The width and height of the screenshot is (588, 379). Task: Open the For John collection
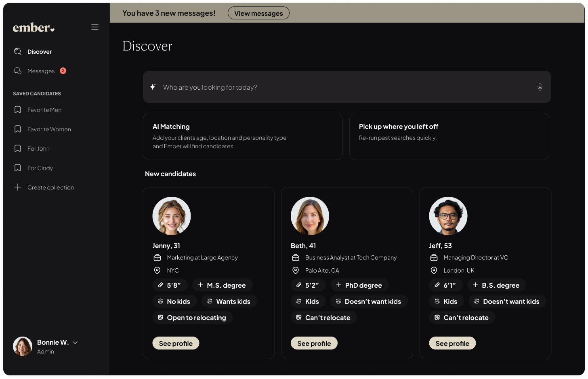38,149
